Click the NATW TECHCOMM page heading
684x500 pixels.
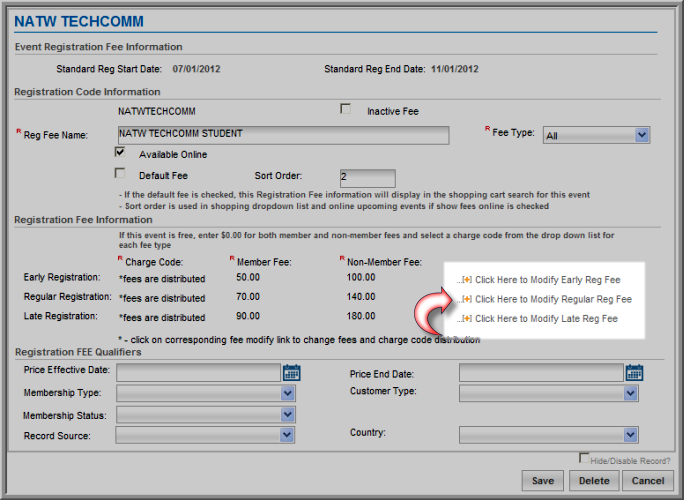[79, 21]
